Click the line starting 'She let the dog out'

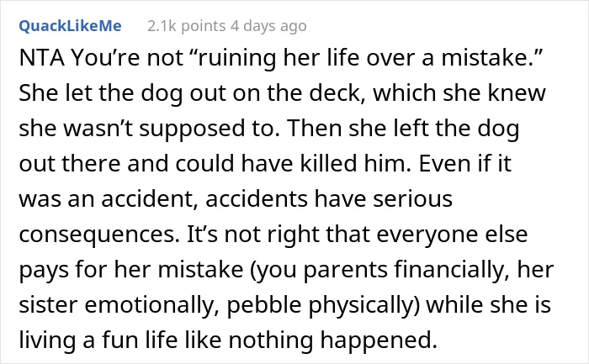coord(282,93)
